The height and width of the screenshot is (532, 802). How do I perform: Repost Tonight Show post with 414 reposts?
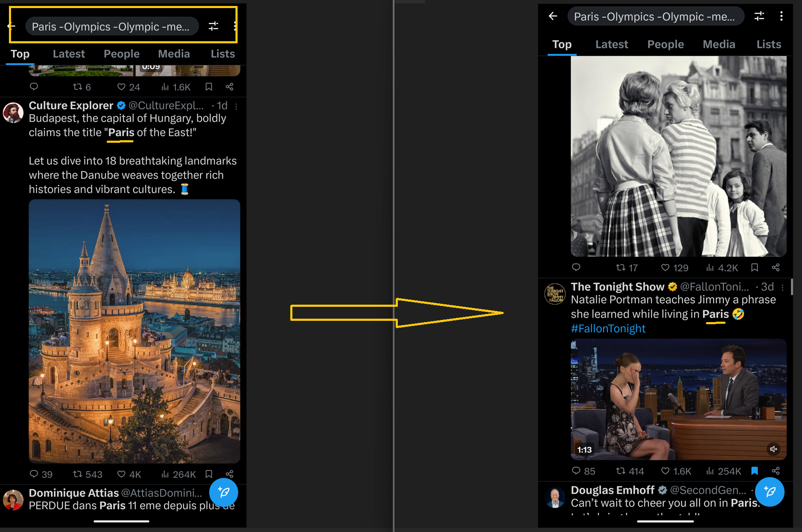click(630, 471)
